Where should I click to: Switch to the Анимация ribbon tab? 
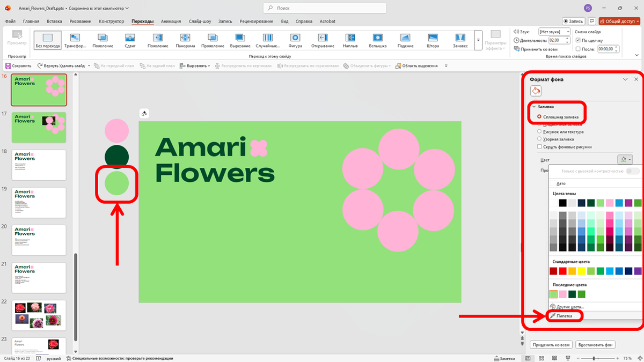pyautogui.click(x=171, y=21)
